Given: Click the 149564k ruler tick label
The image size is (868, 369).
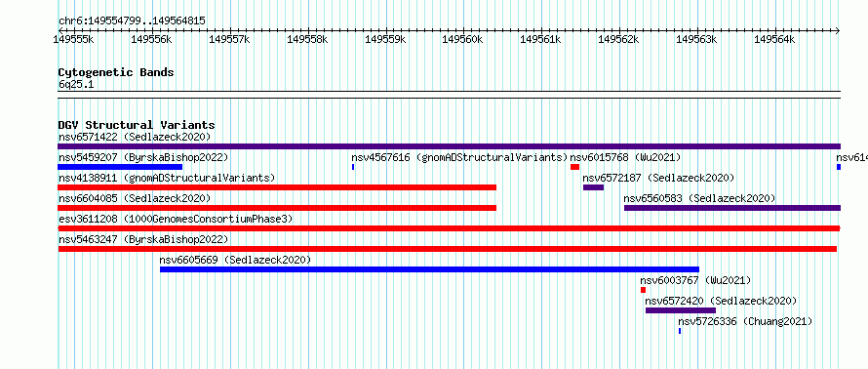Looking at the screenshot, I should (x=775, y=39).
